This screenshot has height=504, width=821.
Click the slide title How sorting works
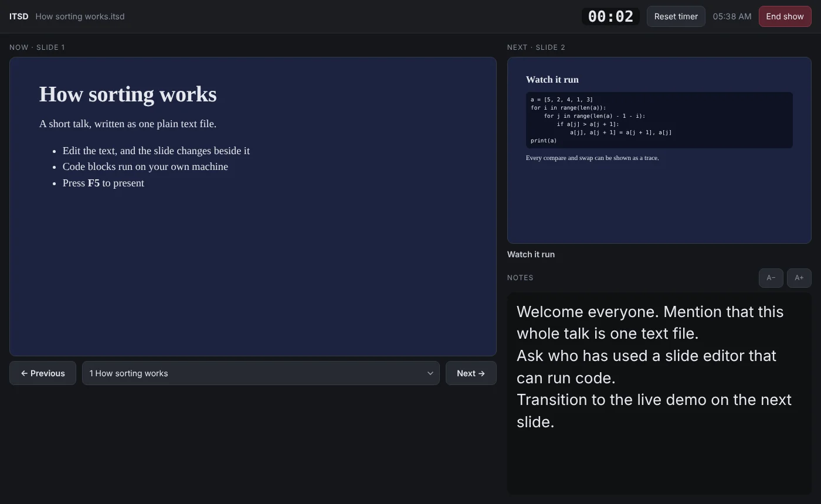click(128, 94)
